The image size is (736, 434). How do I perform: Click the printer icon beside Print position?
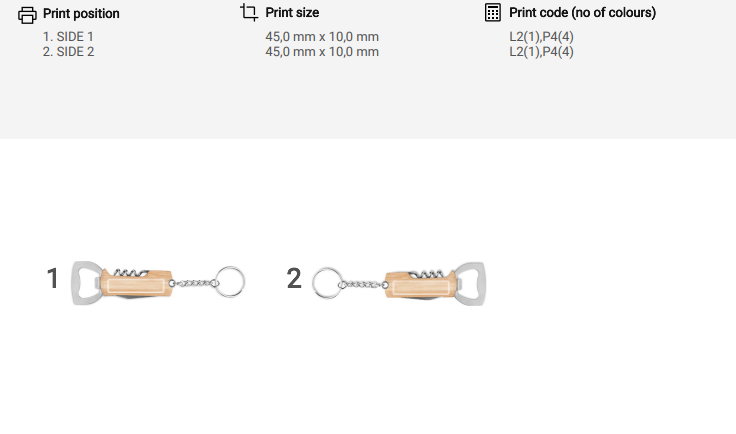pos(28,14)
